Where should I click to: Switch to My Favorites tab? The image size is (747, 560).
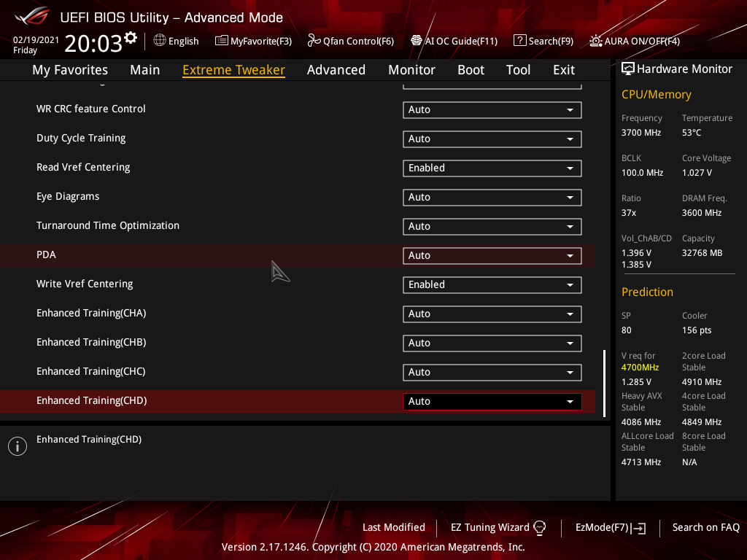pyautogui.click(x=70, y=70)
